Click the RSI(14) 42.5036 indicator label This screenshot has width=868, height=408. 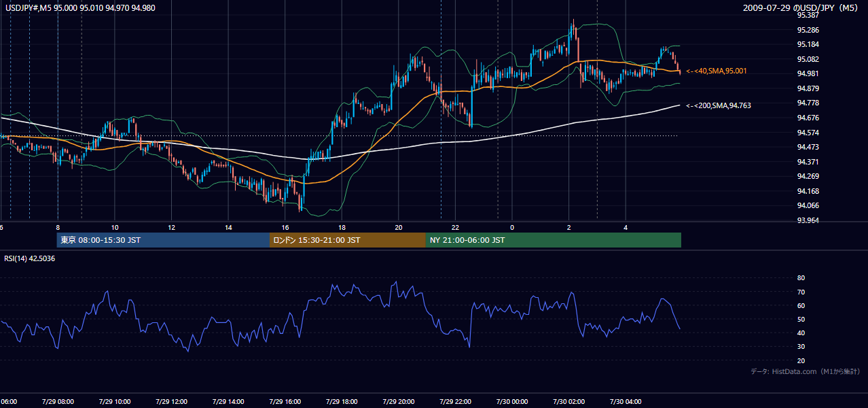pos(30,258)
